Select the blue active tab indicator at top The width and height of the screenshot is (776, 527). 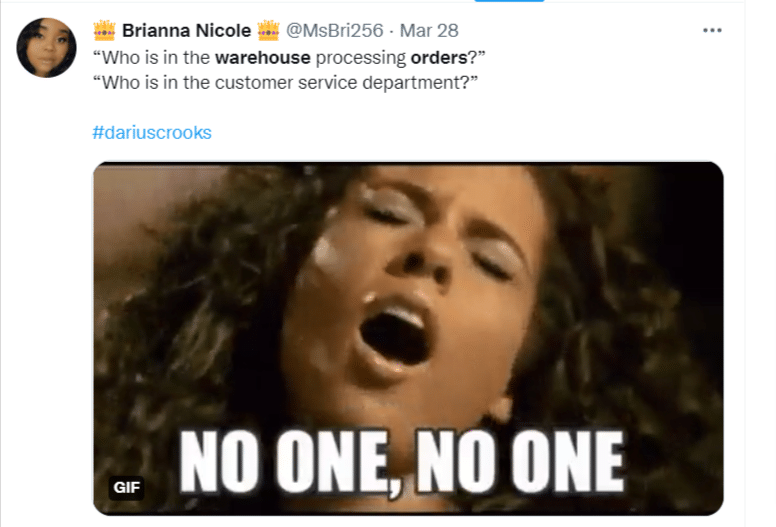point(509,1)
